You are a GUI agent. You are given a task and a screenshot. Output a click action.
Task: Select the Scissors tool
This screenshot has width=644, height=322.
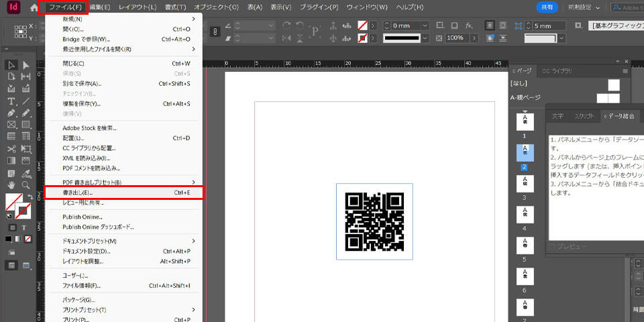tap(11, 148)
